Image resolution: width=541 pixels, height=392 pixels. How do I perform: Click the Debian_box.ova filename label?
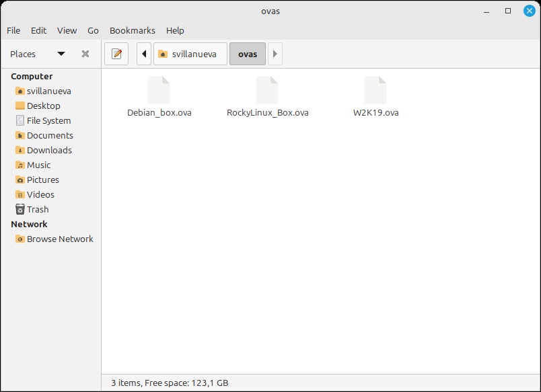(159, 113)
